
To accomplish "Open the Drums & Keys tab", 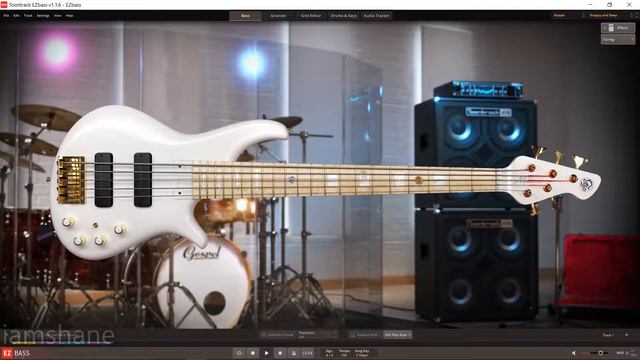I will [x=343, y=16].
